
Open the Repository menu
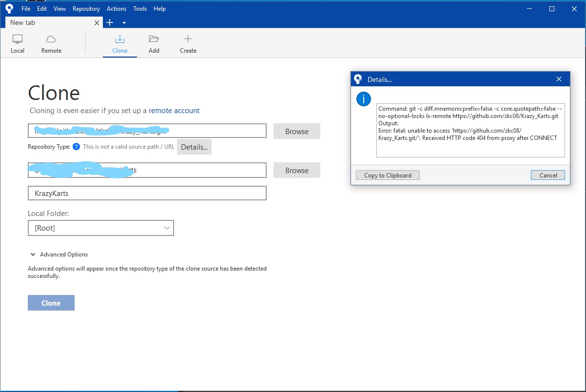(x=86, y=9)
